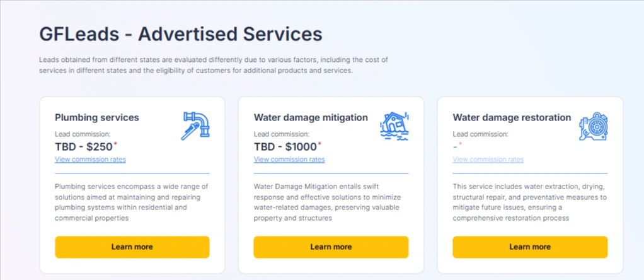Click the intro paragraph about leads from states
Viewport: 644px width, 280px height.
coord(213,65)
